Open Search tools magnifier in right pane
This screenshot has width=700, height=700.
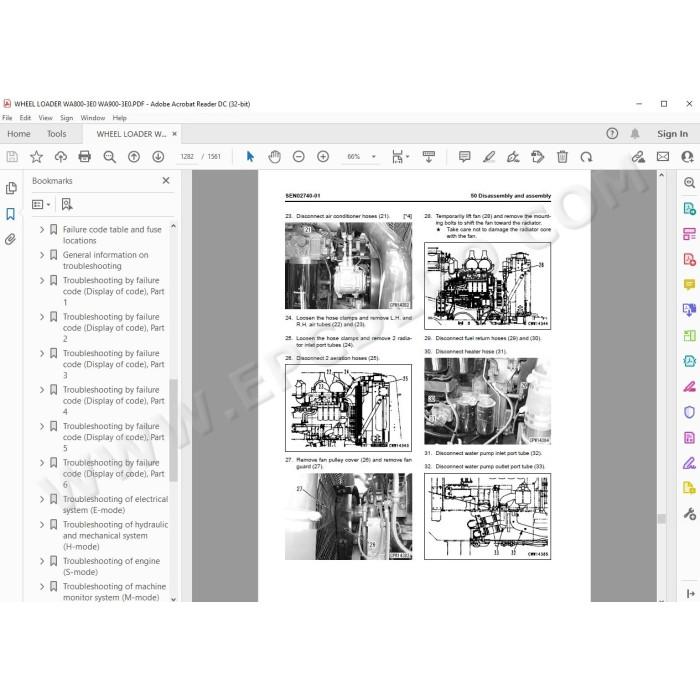[689, 183]
